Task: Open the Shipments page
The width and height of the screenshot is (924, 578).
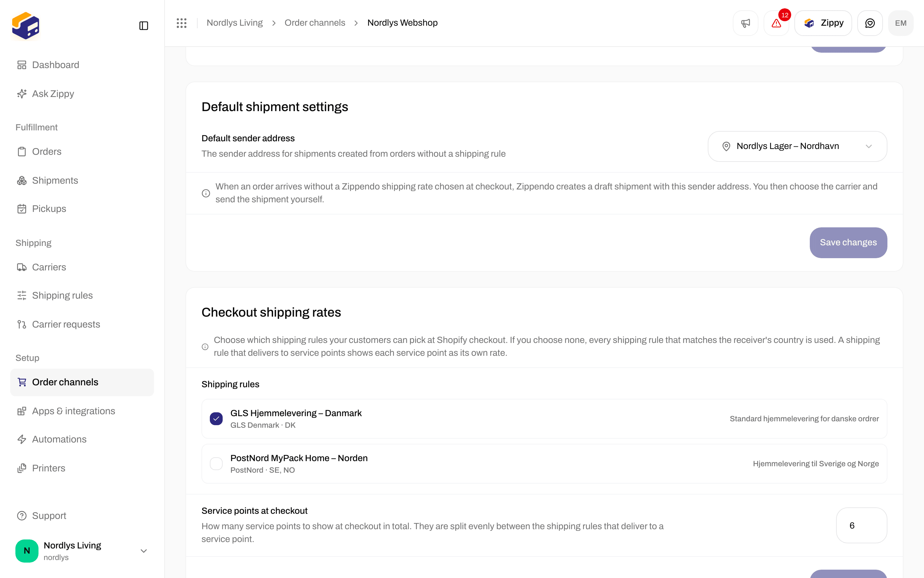Action: [82, 180]
